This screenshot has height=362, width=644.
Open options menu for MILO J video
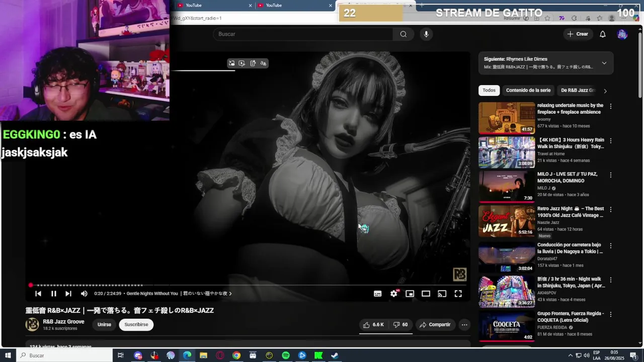[x=611, y=175]
